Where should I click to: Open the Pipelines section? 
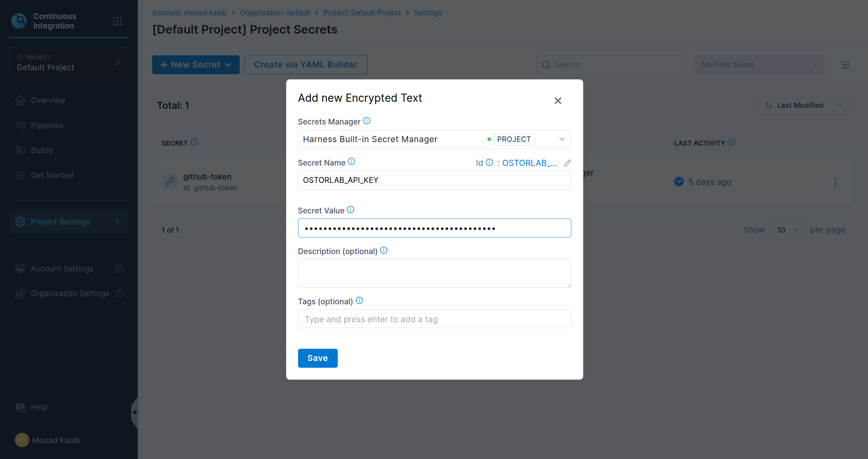click(47, 125)
